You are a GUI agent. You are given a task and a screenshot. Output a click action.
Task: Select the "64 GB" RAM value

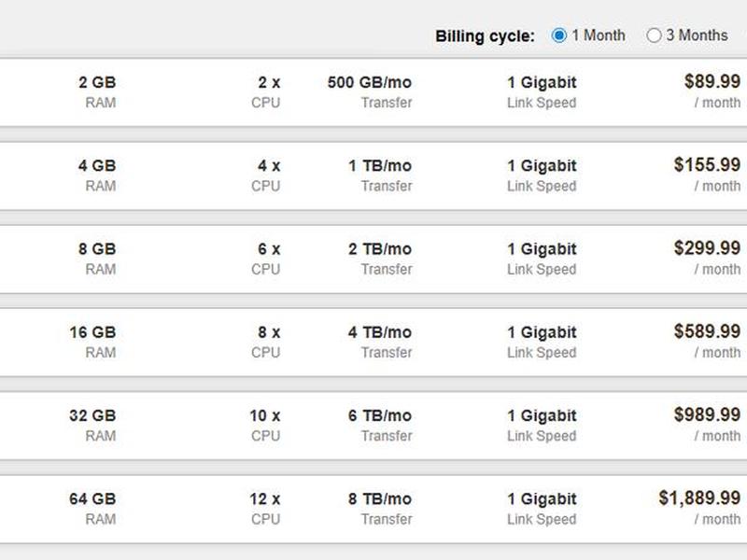92,499
